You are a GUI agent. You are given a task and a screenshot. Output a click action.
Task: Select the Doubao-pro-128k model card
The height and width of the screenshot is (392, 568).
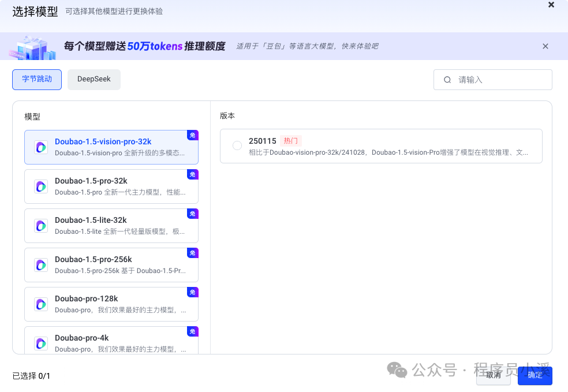(x=111, y=304)
